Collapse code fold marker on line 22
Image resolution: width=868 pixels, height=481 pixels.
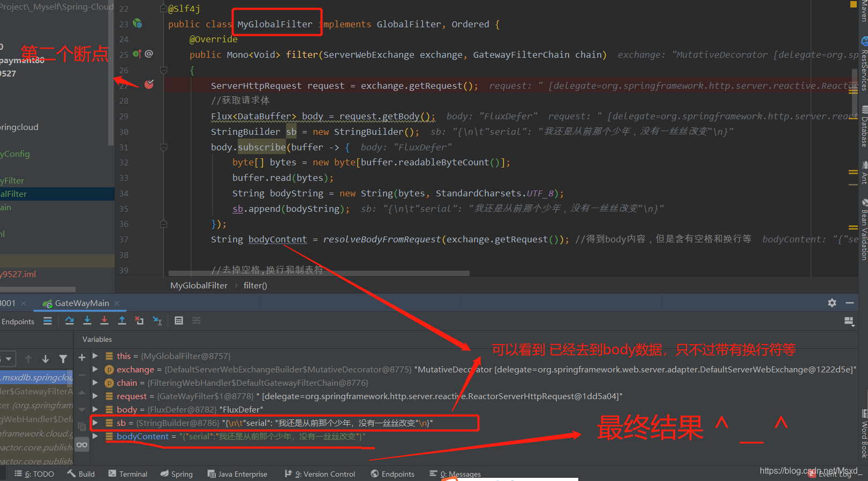164,9
